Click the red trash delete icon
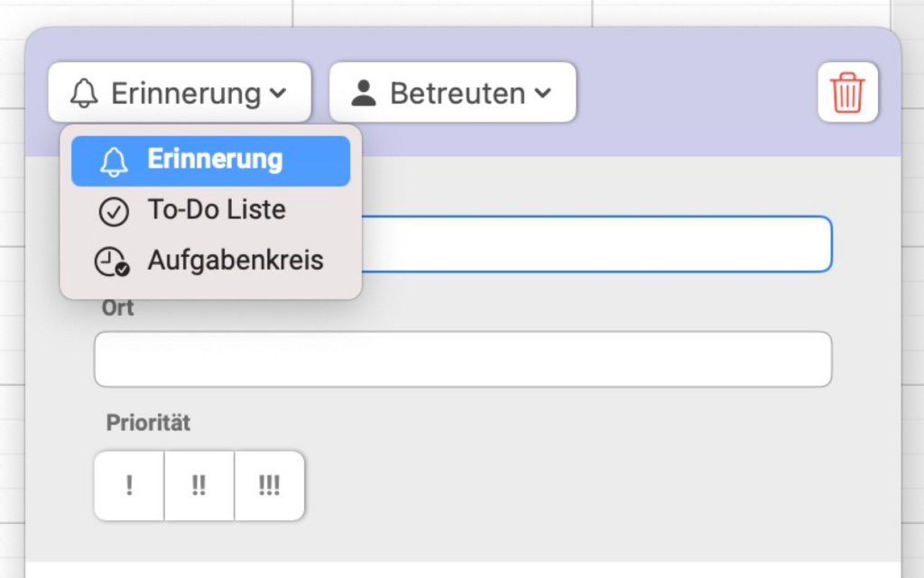The image size is (924, 578). point(847,92)
